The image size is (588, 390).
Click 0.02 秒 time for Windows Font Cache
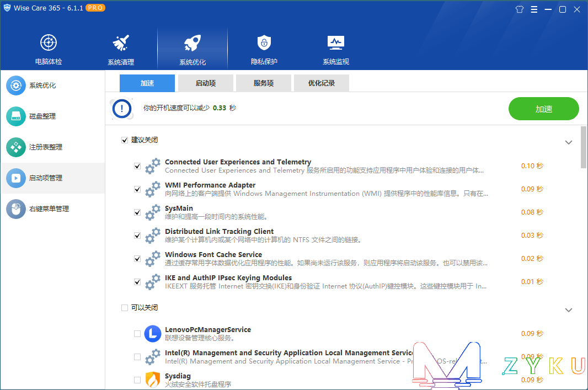pos(532,259)
